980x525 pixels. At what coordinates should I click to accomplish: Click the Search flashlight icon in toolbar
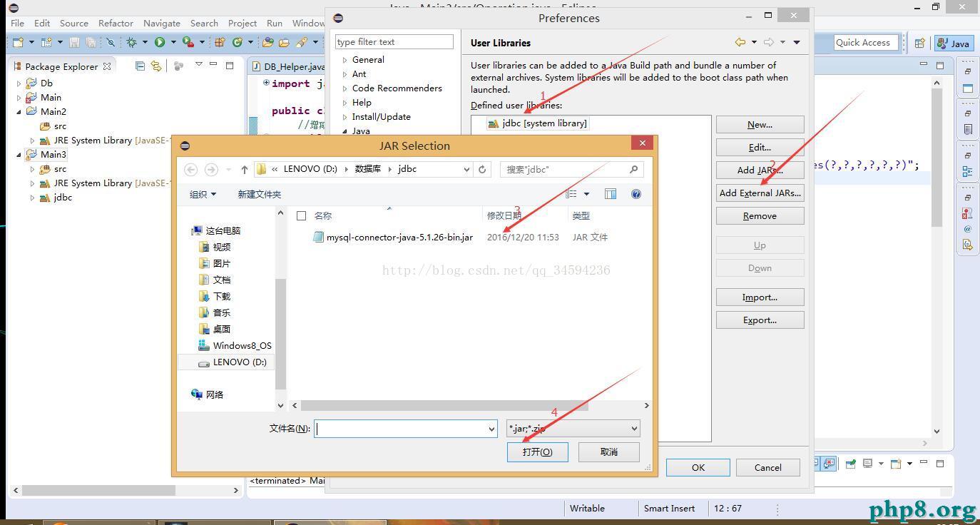click(302, 43)
